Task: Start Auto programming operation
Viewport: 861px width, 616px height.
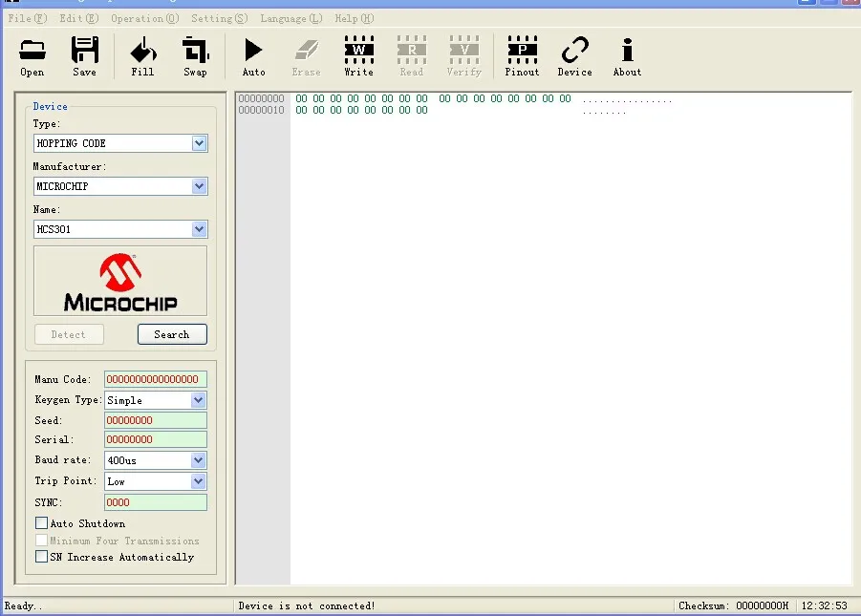Action: (x=253, y=55)
